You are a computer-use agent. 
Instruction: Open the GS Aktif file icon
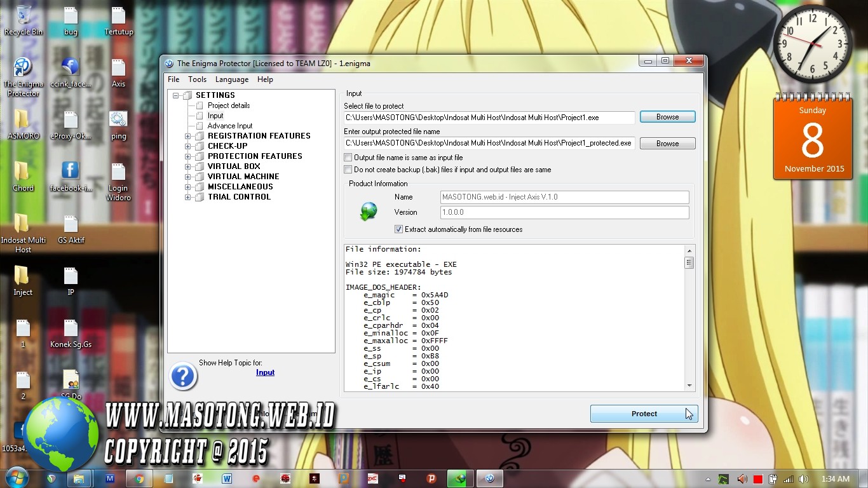click(x=71, y=229)
